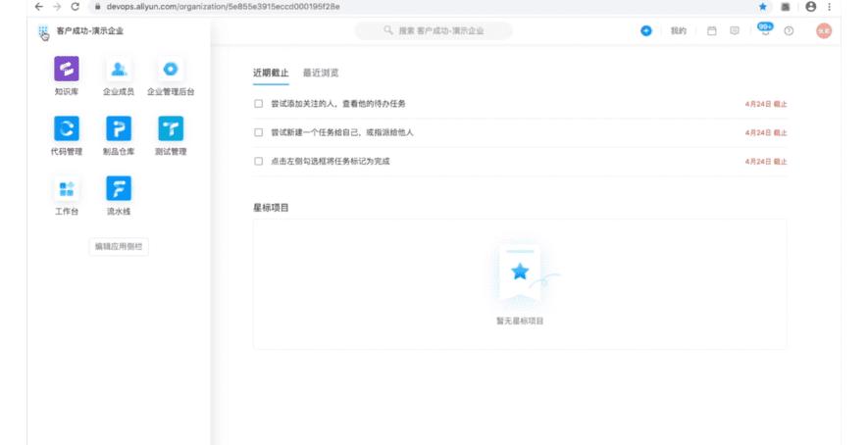
Task: Click the 暂无星标项目 empty state text
Action: click(x=520, y=321)
